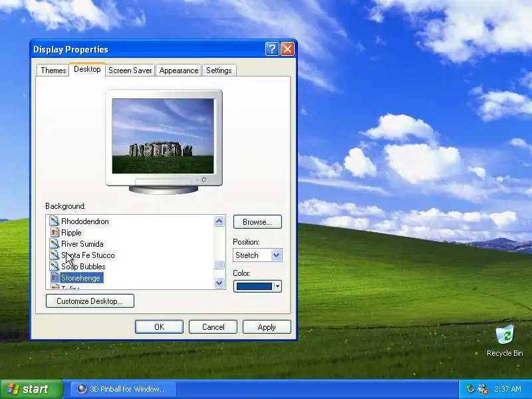
Task: Pick River Sumida in the background list
Action: coord(82,243)
